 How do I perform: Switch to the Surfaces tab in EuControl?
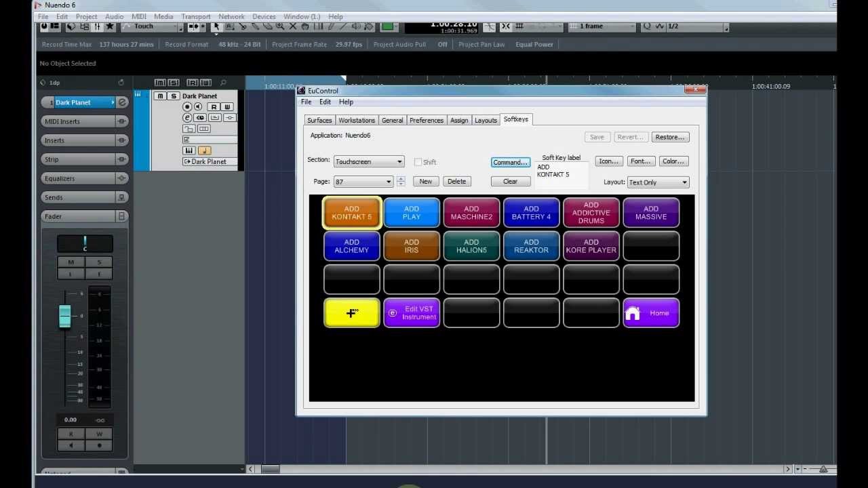(319, 120)
